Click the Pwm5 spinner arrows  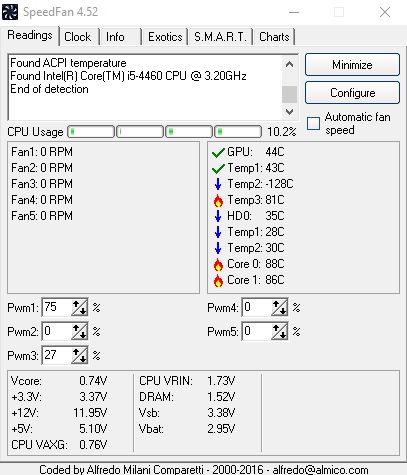[x=280, y=331]
